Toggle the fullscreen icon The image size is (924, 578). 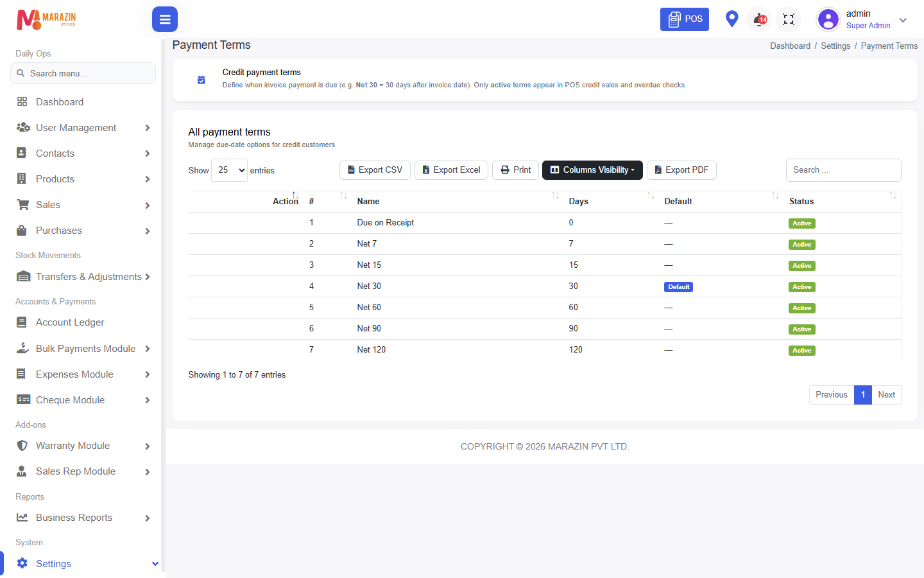tap(789, 19)
